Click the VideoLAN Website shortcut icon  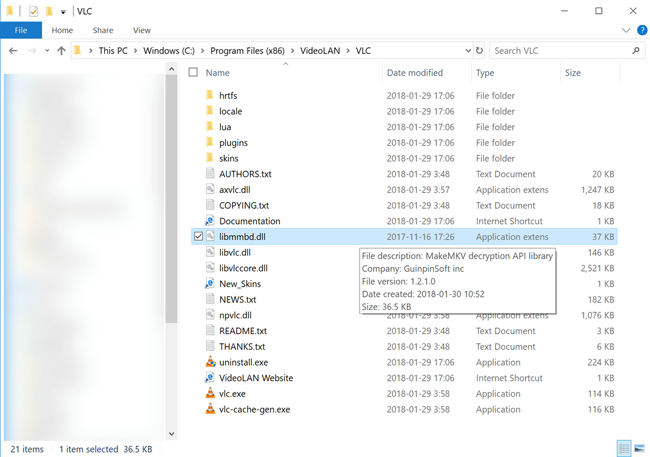(x=210, y=378)
